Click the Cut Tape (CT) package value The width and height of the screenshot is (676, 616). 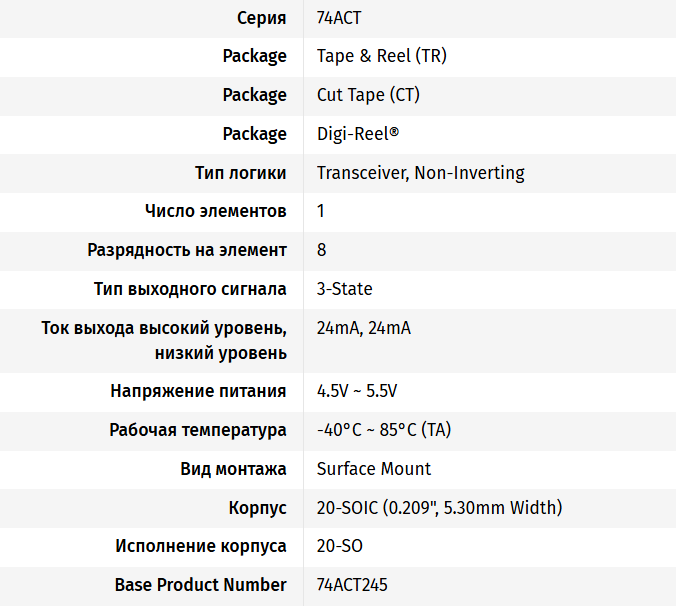(x=368, y=95)
